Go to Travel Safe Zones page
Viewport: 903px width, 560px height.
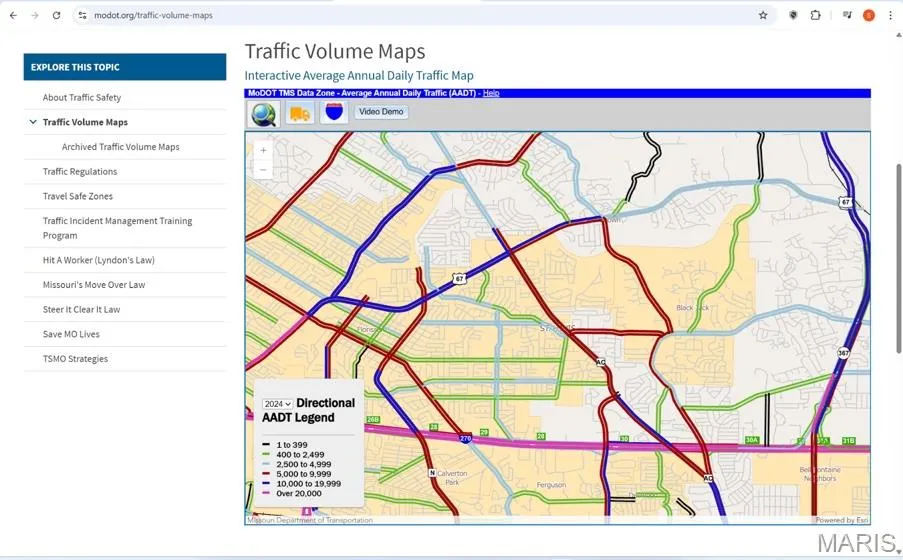(x=78, y=196)
